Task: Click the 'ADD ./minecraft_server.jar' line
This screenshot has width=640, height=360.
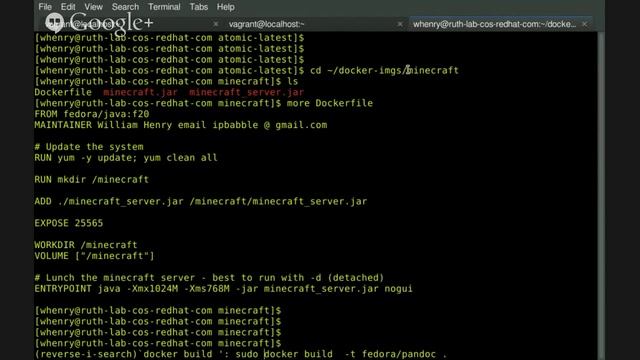Action: 201,202
